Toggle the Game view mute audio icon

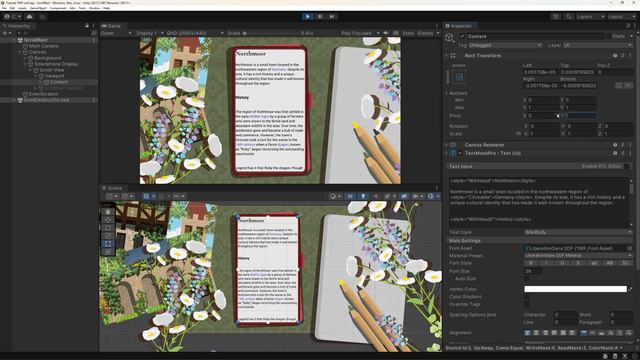click(386, 33)
